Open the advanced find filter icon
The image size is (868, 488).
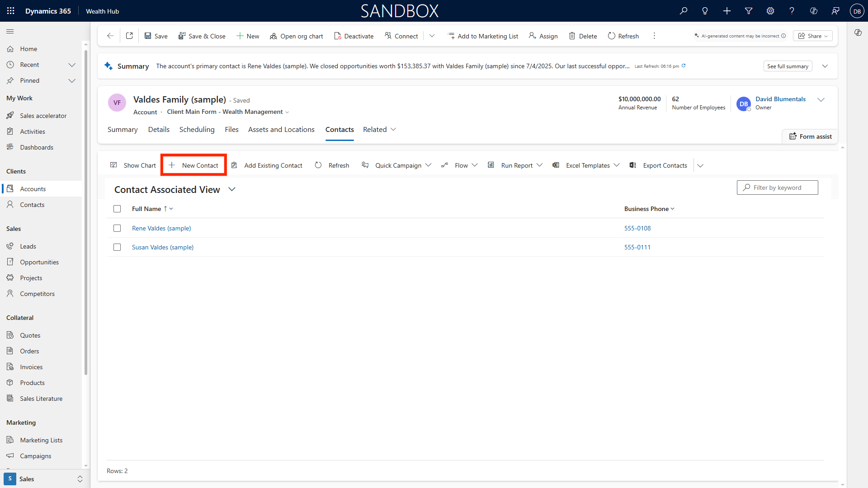tap(749, 11)
